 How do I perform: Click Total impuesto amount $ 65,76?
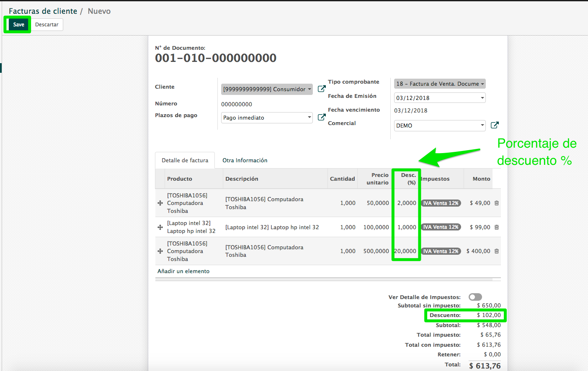490,335
